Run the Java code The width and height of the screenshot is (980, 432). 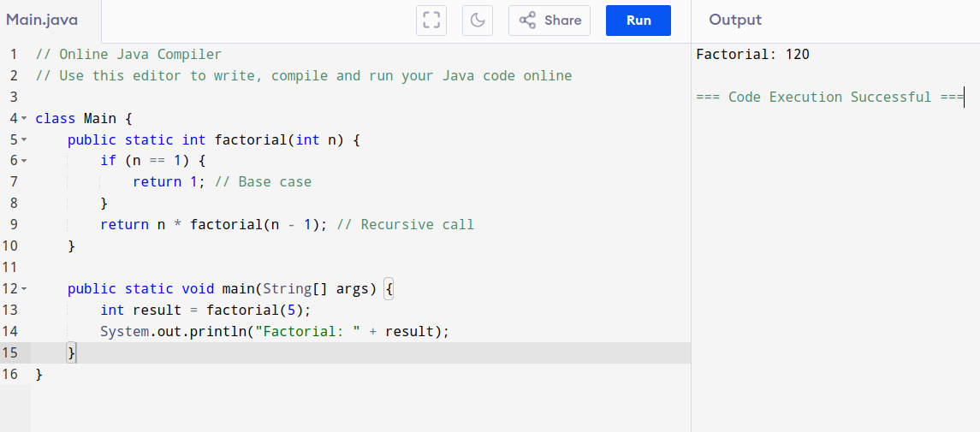[638, 21]
